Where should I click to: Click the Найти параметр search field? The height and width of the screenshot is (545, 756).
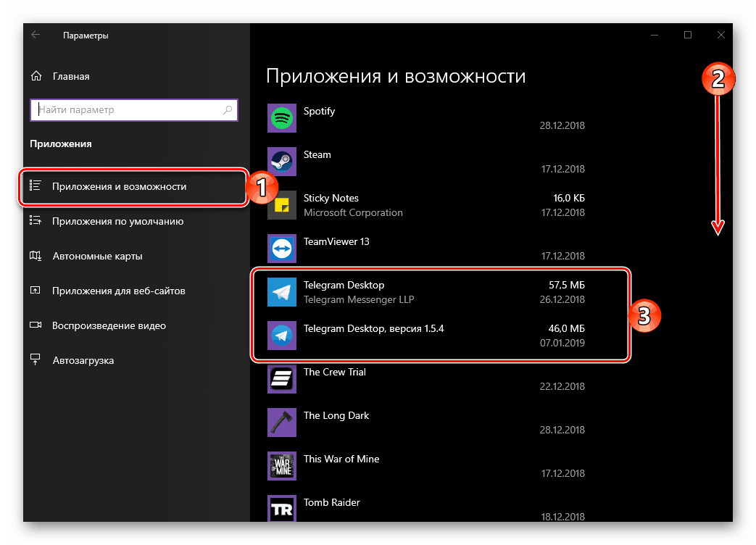pyautogui.click(x=123, y=109)
